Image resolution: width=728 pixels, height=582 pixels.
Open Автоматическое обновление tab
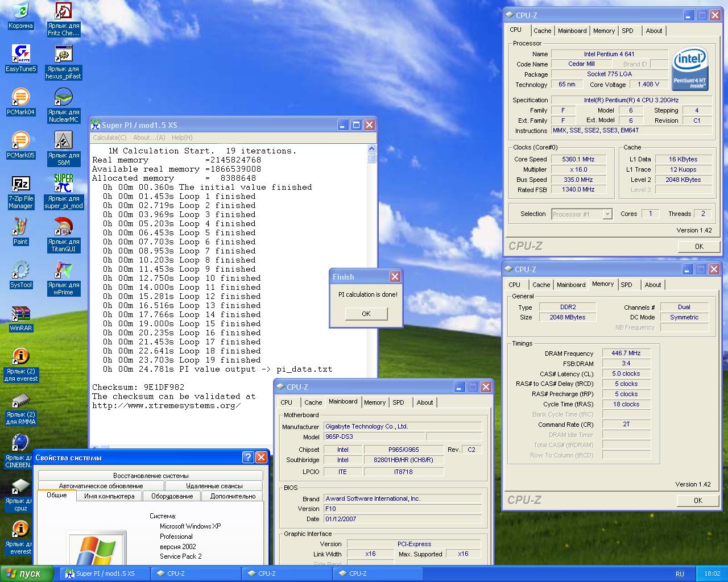click(x=101, y=486)
